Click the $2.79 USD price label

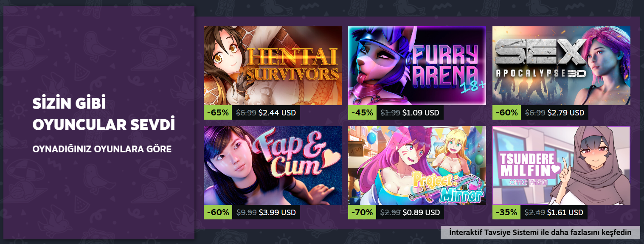tap(565, 113)
